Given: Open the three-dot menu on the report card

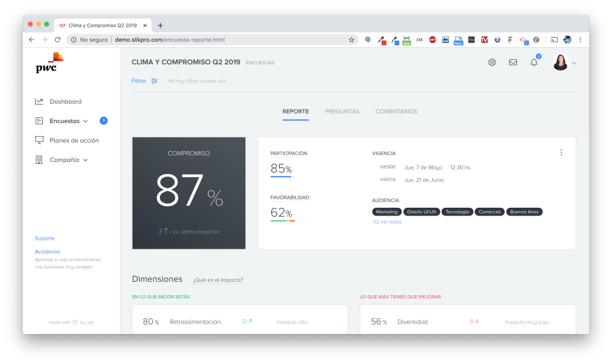Looking at the screenshot, I should click(x=561, y=152).
